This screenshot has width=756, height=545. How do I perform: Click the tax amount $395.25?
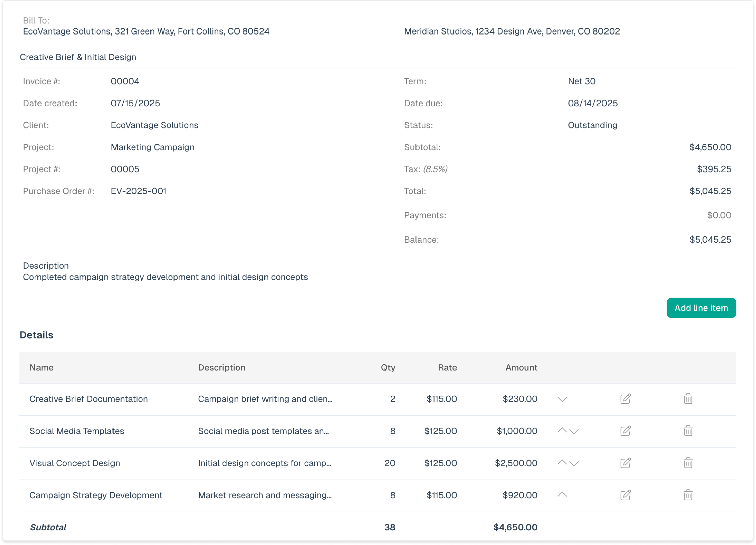point(714,169)
